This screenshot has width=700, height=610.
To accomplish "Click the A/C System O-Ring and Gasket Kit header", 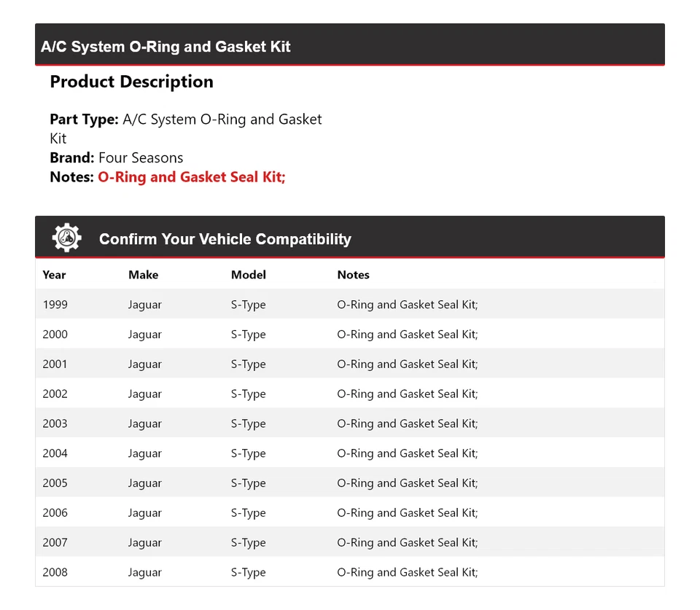I will click(166, 47).
